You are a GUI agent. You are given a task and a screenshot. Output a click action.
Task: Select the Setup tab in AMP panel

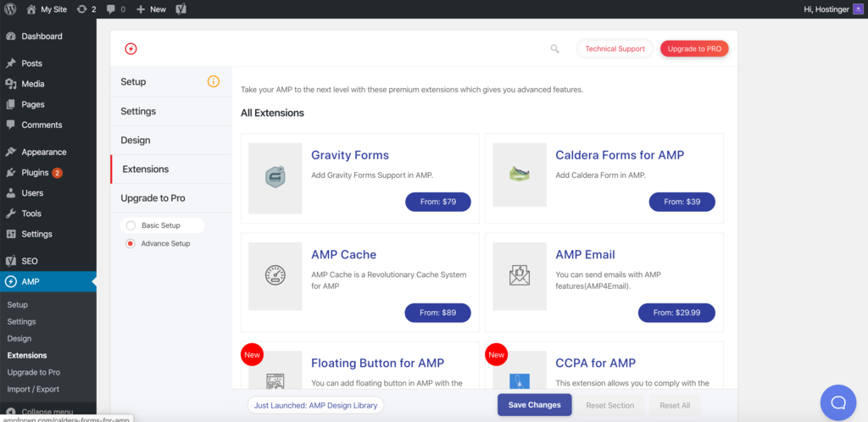(171, 82)
